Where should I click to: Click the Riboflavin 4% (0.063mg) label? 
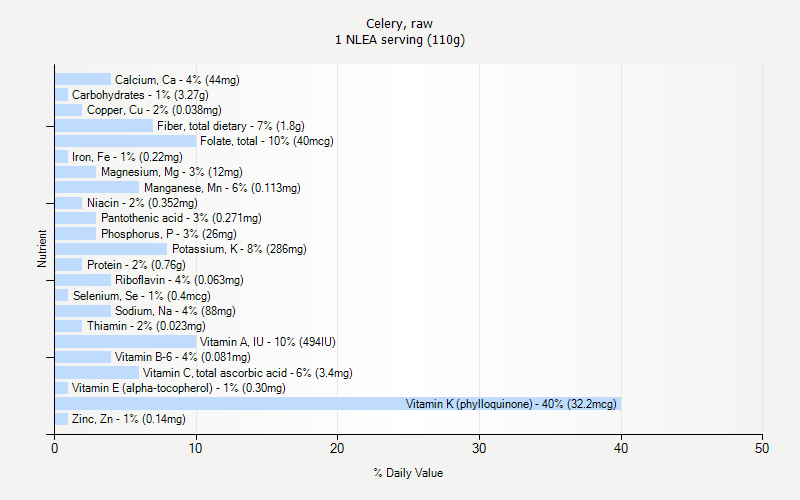(x=179, y=280)
